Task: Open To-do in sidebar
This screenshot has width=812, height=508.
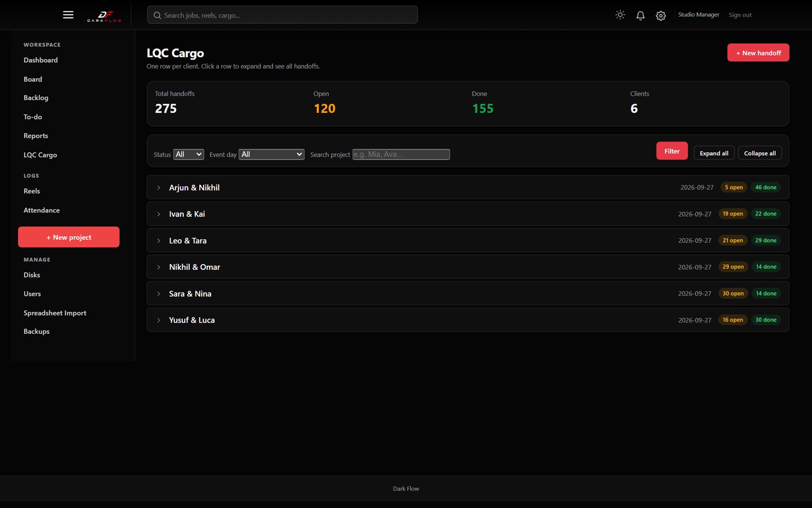Action: point(33,117)
